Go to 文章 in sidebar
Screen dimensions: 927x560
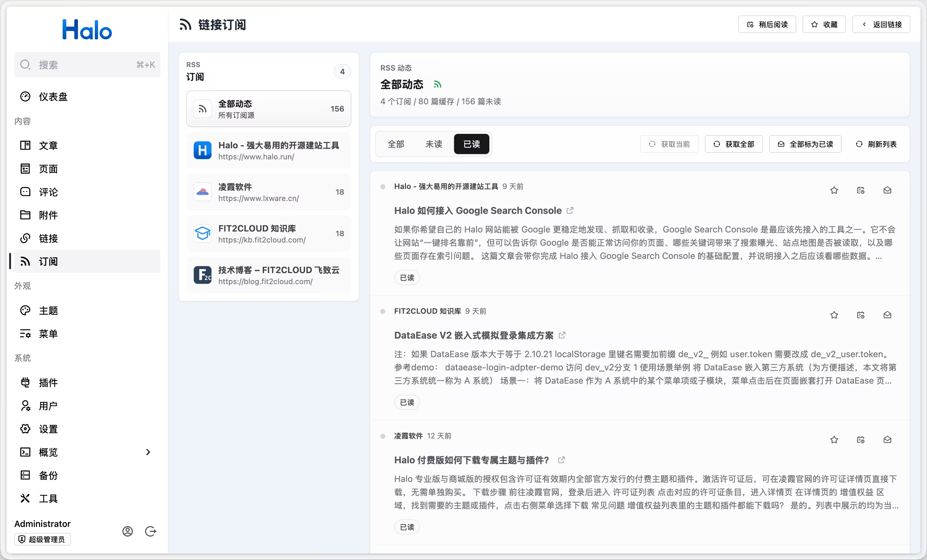pyautogui.click(x=87, y=146)
